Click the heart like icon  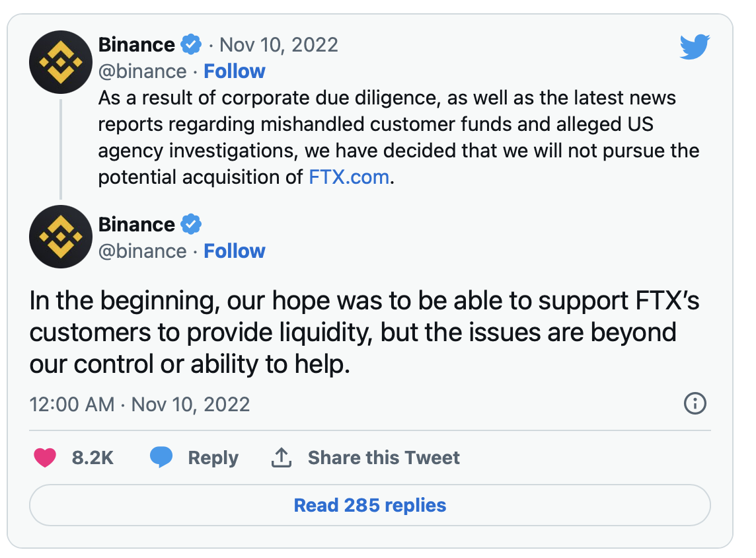click(45, 458)
